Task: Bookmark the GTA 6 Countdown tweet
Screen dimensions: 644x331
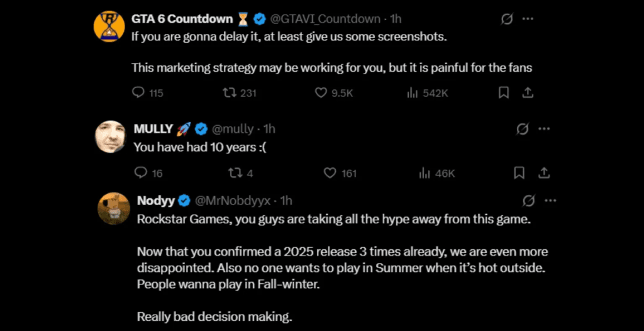Action: [x=504, y=93]
